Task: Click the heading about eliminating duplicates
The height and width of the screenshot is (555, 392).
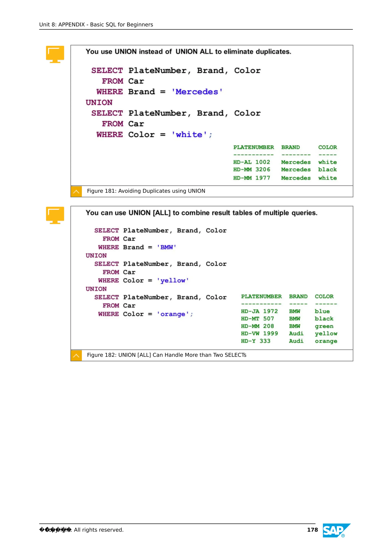Action: point(188,52)
